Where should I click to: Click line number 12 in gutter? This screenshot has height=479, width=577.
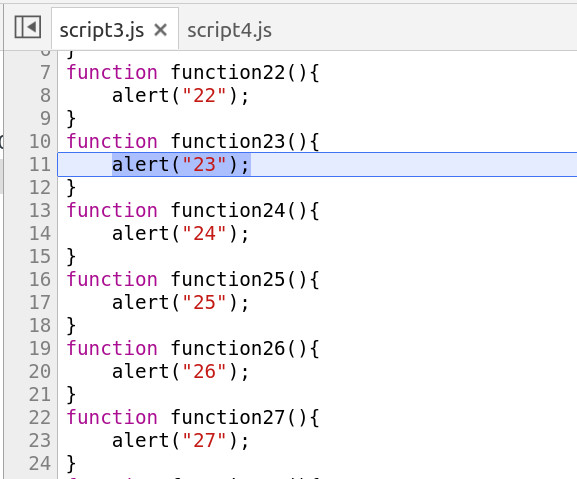pos(40,187)
